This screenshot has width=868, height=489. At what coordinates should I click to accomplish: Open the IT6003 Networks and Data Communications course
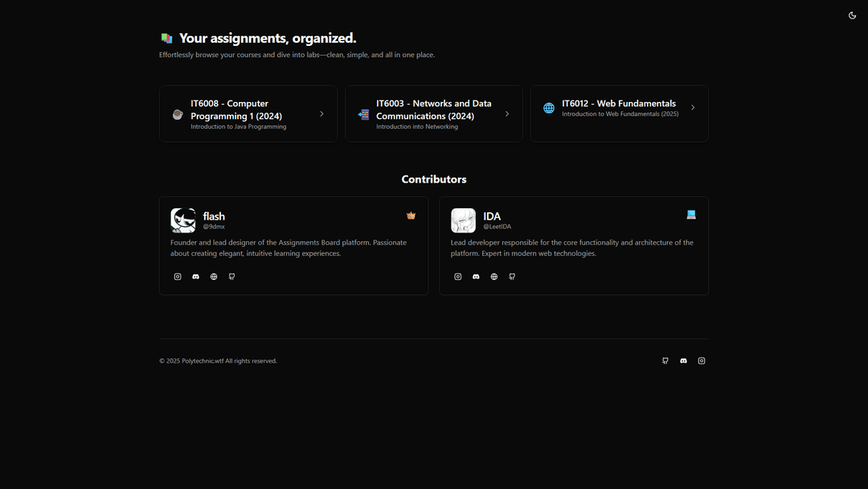pos(434,113)
